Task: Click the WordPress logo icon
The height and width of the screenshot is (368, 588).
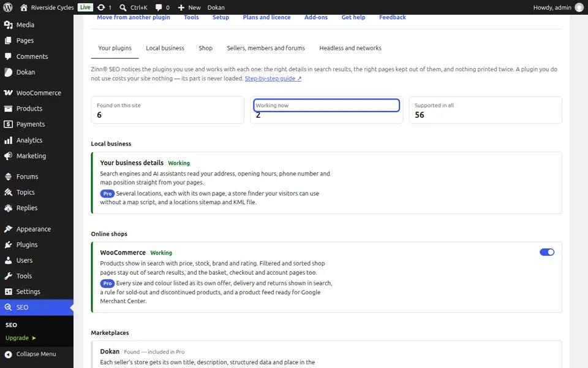Action: pyautogui.click(x=8, y=7)
